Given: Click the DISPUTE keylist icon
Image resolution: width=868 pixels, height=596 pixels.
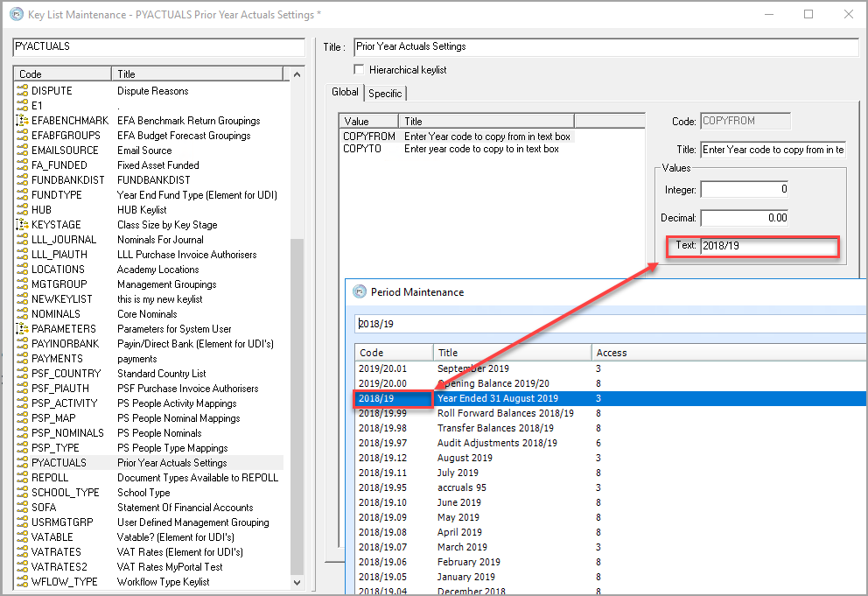Looking at the screenshot, I should (x=22, y=91).
